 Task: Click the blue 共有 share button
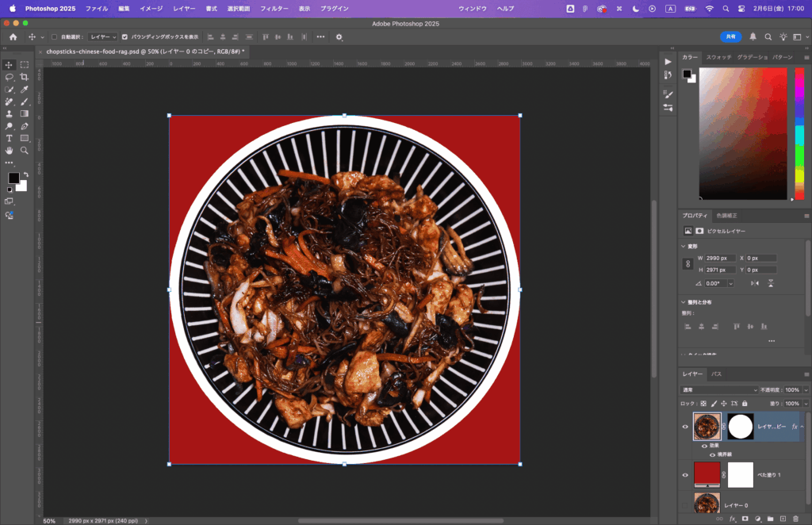click(730, 36)
